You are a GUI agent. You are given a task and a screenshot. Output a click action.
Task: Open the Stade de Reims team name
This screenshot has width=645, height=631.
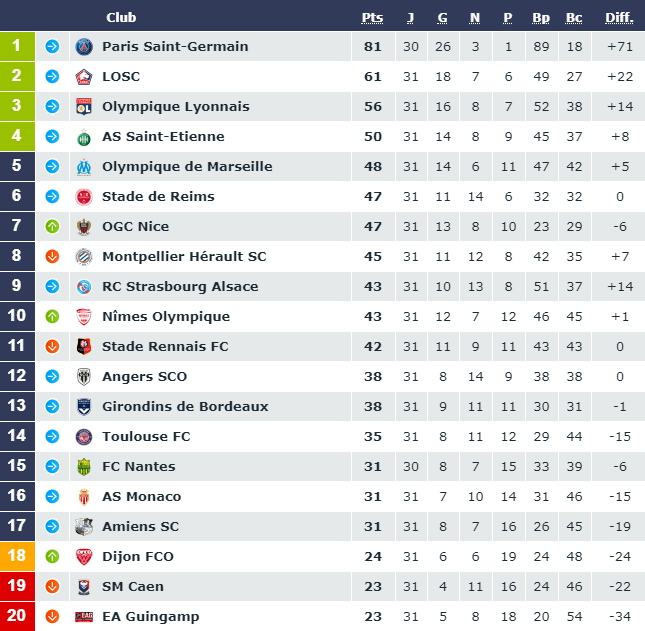pos(158,197)
